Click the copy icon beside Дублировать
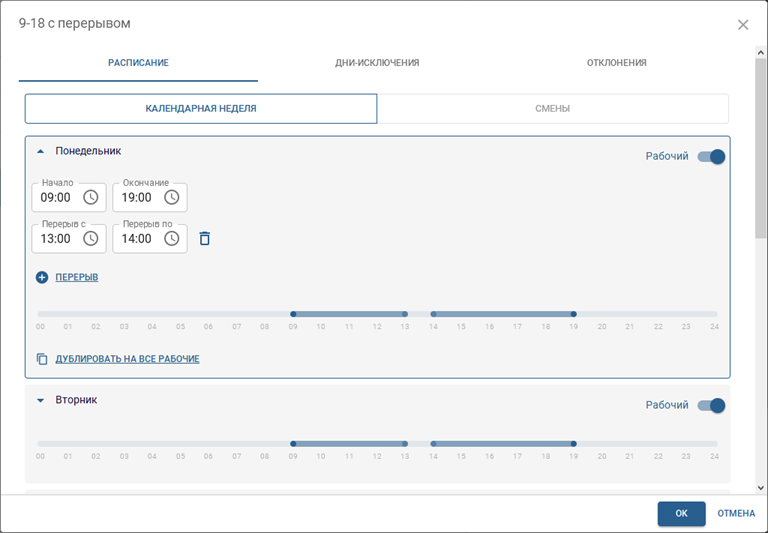This screenshot has height=533, width=768. 42,359
